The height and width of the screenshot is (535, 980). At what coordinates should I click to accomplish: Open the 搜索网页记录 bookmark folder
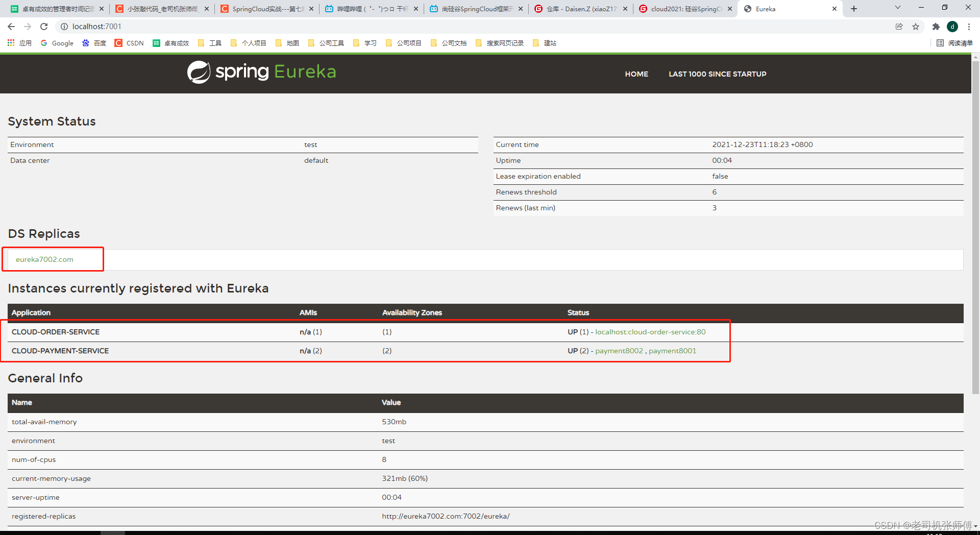pos(500,43)
